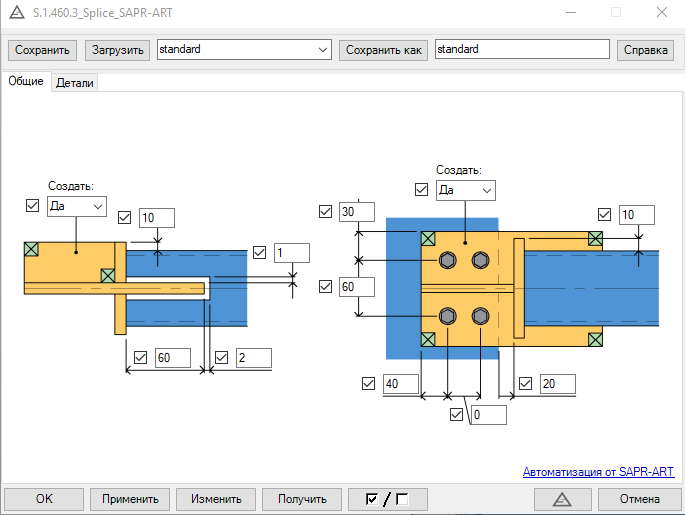Screen dimensions: 685x515
Task: Click the lower-right bolt in right diagram
Action: point(481,317)
